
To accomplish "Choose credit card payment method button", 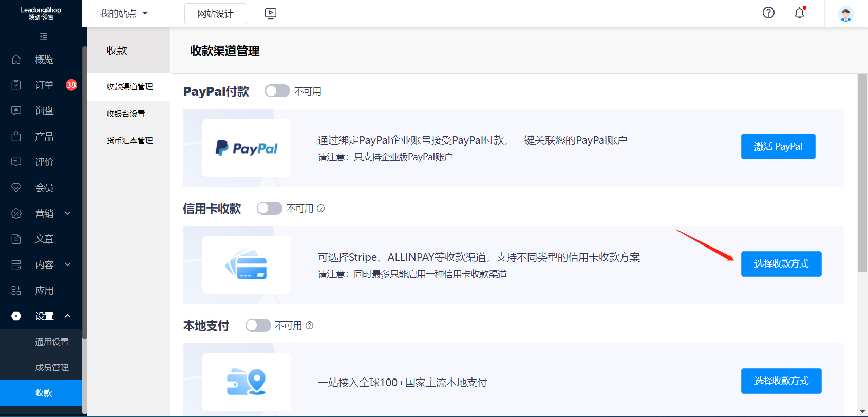I will 781,264.
